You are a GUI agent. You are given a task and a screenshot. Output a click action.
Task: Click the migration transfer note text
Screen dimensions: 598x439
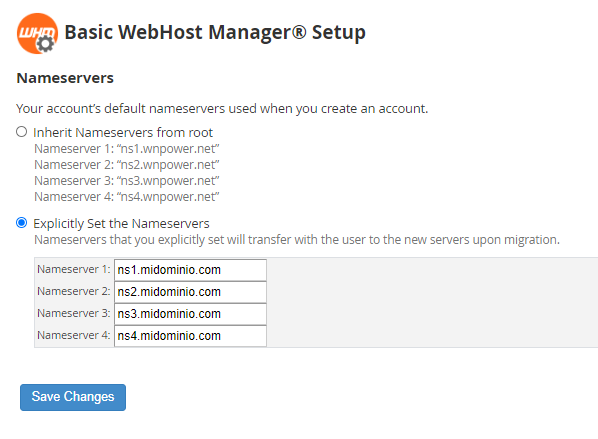tap(297, 240)
